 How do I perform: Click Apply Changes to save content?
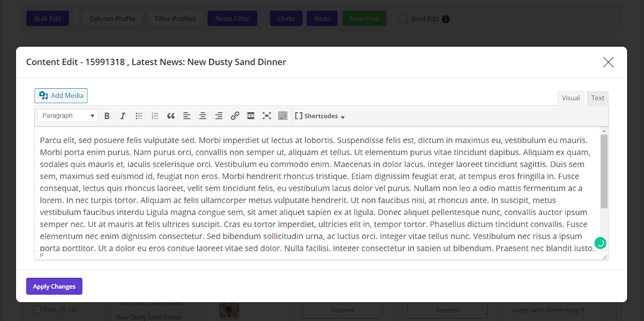tap(54, 286)
